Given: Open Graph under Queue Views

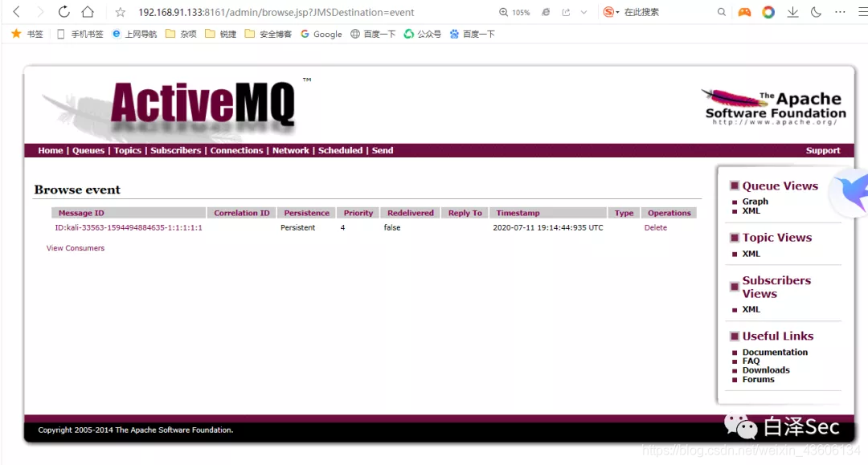Looking at the screenshot, I should [x=755, y=202].
